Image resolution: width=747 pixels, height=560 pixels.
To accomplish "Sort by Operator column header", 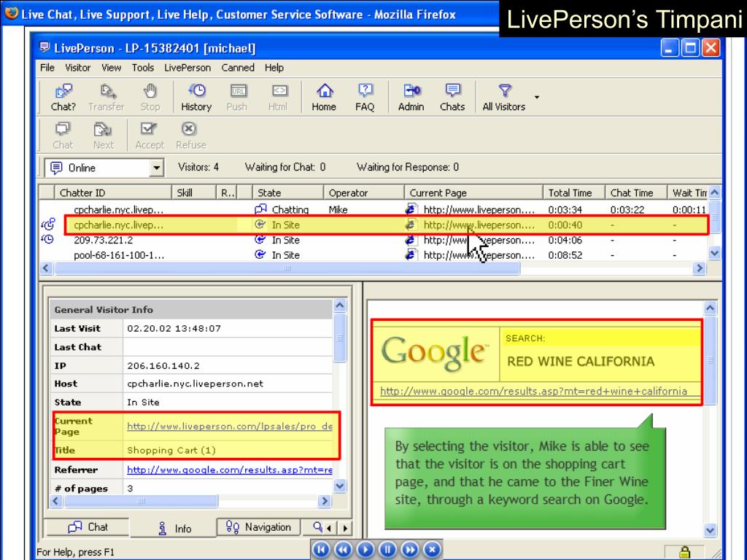I will coord(364,192).
